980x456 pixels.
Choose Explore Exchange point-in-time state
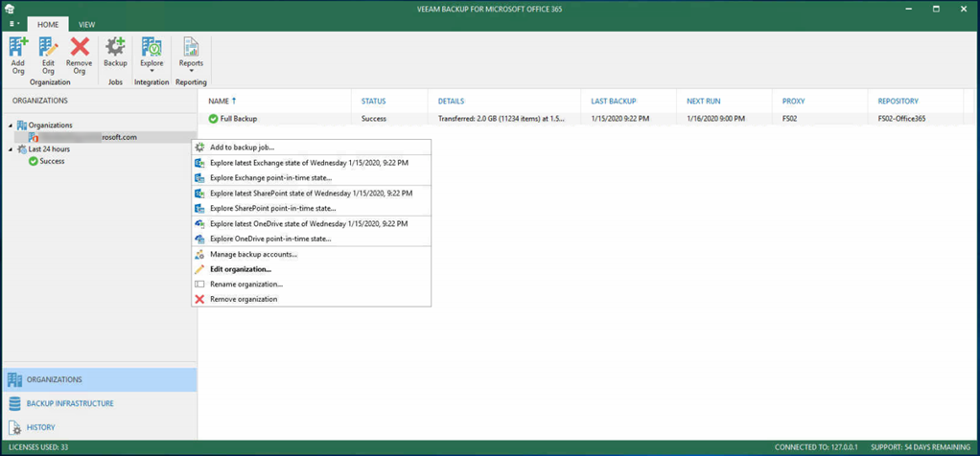pos(312,178)
